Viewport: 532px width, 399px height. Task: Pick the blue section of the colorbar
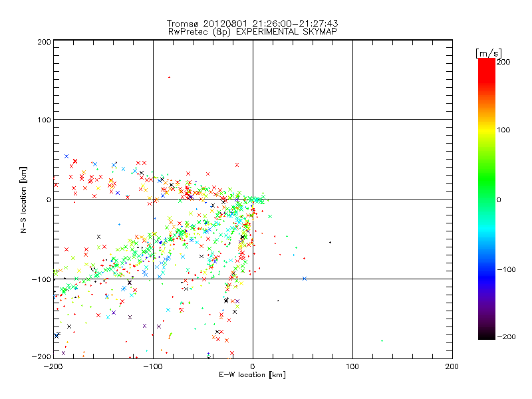click(486, 269)
